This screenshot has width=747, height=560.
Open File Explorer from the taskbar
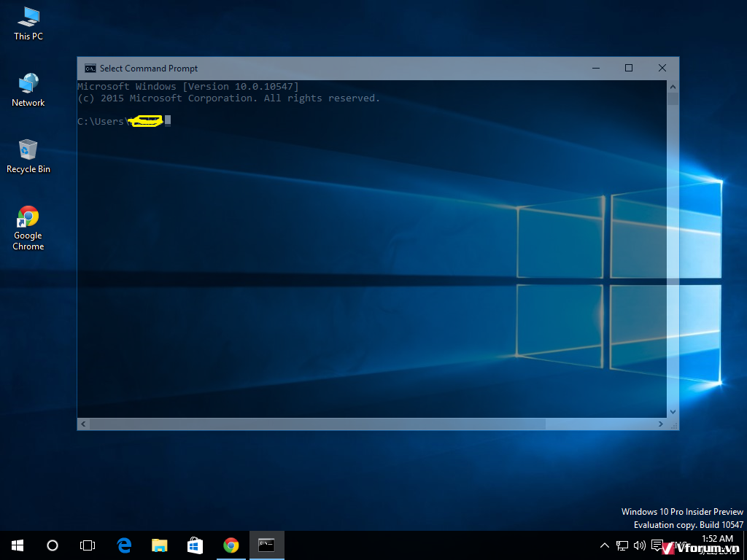[x=160, y=545]
